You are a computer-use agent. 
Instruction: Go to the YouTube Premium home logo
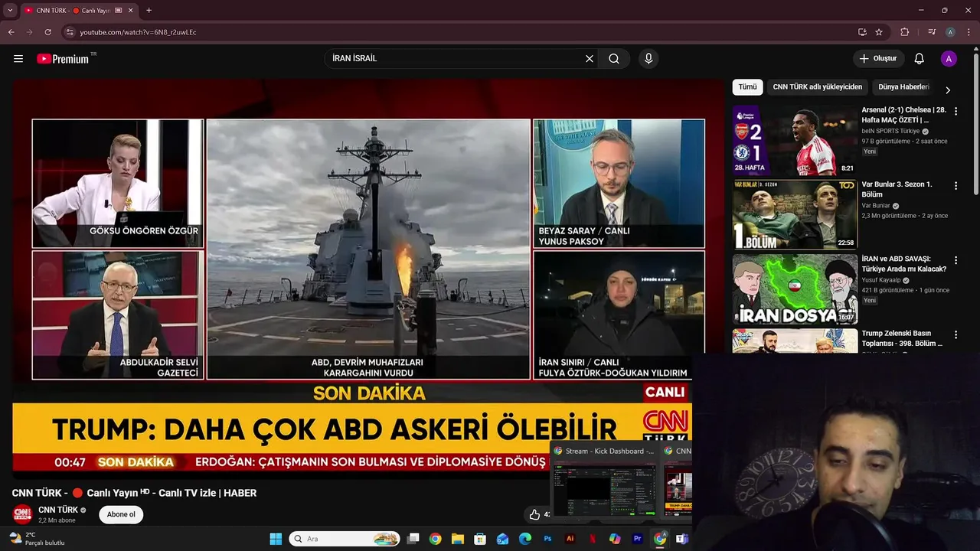click(x=63, y=59)
